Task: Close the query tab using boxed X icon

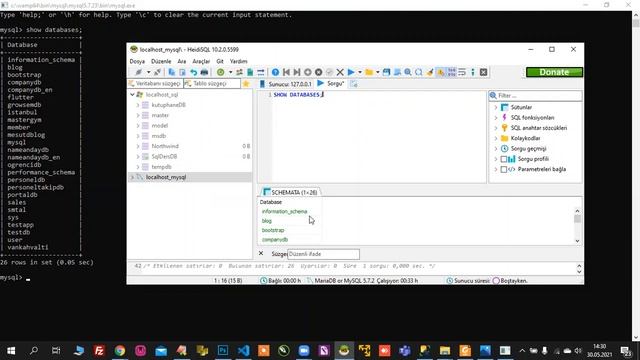Action: 484,72
